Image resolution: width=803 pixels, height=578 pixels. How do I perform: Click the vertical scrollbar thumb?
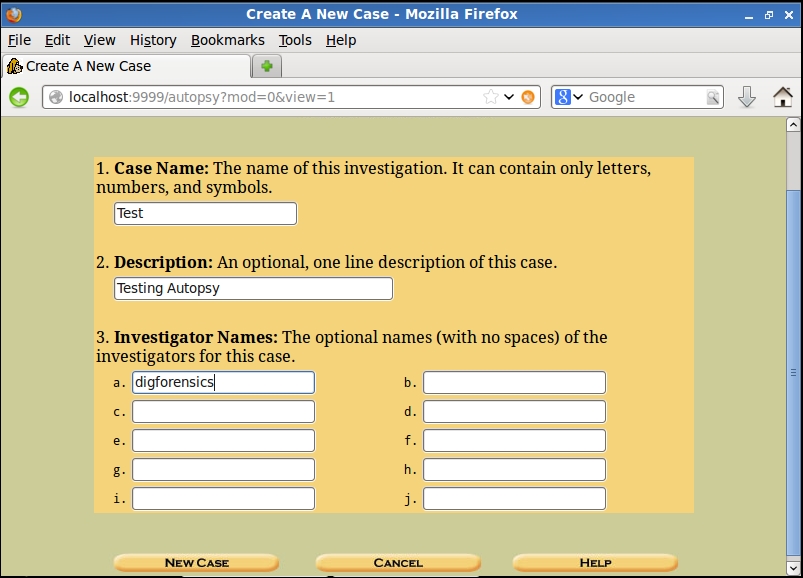[x=793, y=372]
